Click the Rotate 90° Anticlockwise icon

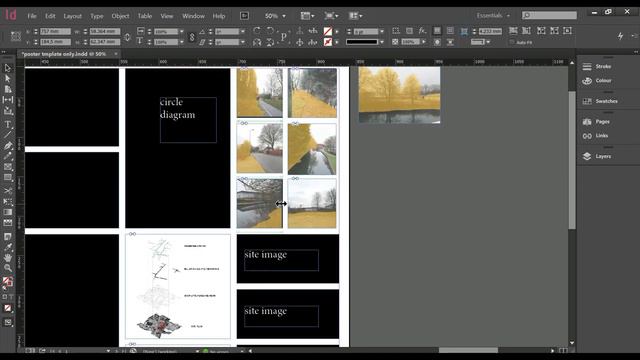(270, 31)
